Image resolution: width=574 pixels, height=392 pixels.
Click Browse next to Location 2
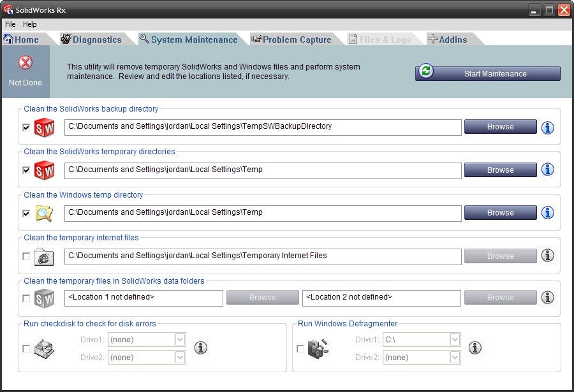[x=501, y=298]
